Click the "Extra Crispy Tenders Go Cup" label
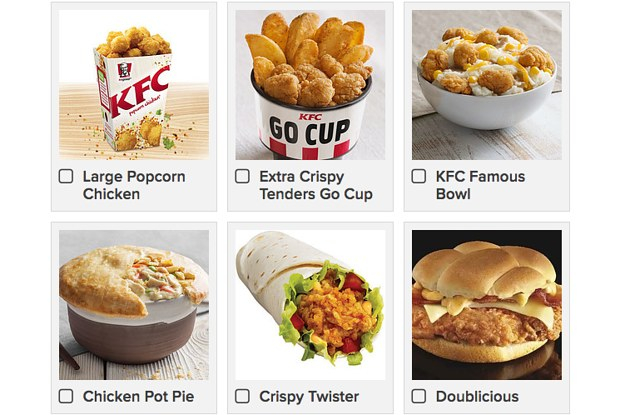 [316, 185]
